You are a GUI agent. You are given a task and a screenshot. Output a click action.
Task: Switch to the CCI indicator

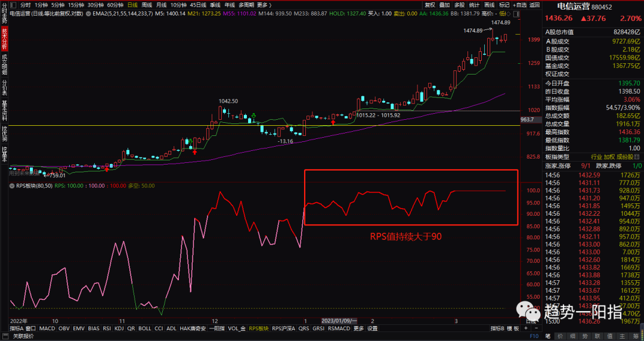coord(159,328)
